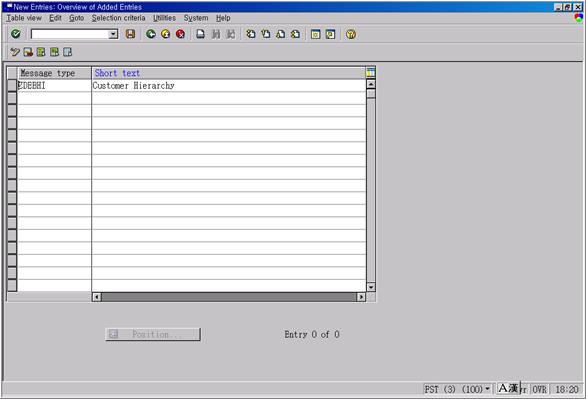Click the green Back arrow icon
586x399 pixels.
point(151,34)
